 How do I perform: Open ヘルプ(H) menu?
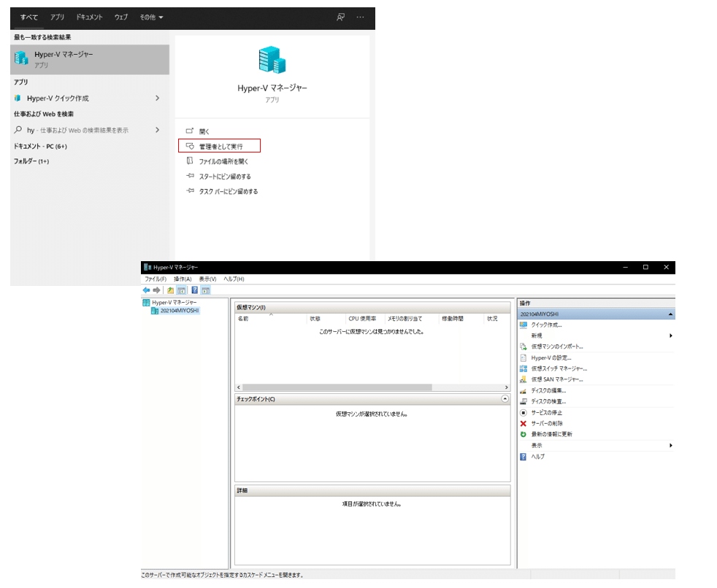click(234, 279)
